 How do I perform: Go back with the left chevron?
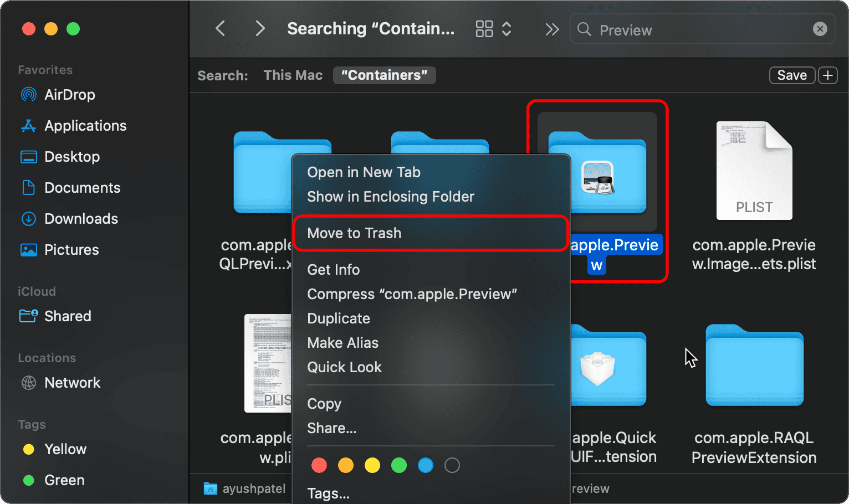pos(221,29)
